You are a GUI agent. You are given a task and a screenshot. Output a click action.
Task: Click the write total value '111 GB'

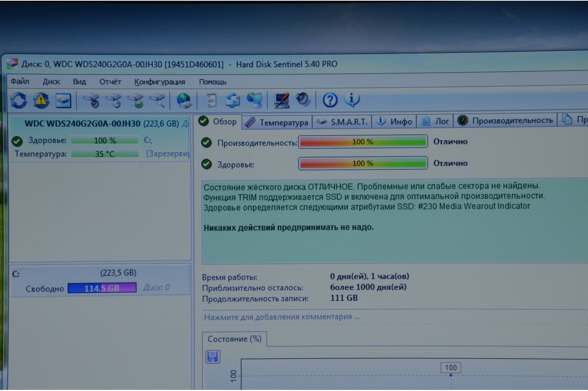pyautogui.click(x=344, y=298)
